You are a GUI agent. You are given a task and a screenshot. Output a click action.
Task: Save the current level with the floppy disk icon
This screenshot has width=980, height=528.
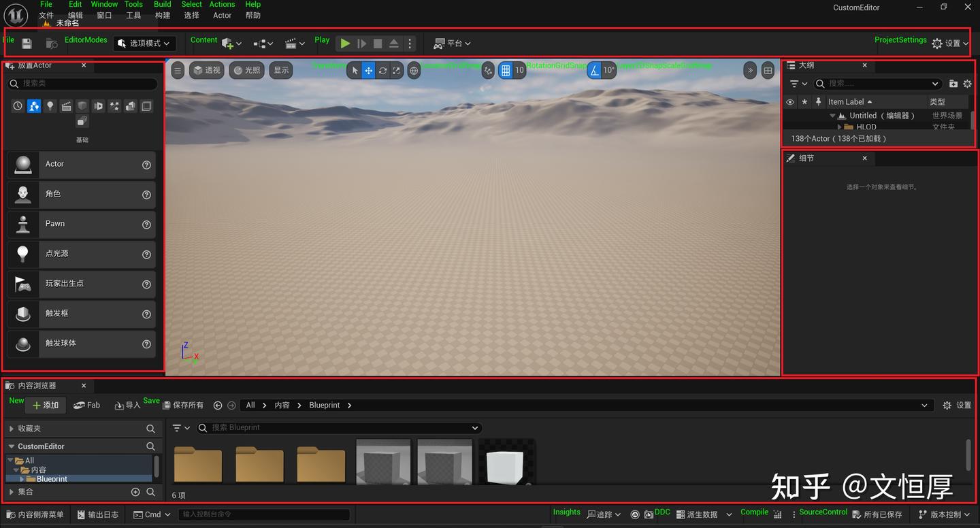point(27,44)
